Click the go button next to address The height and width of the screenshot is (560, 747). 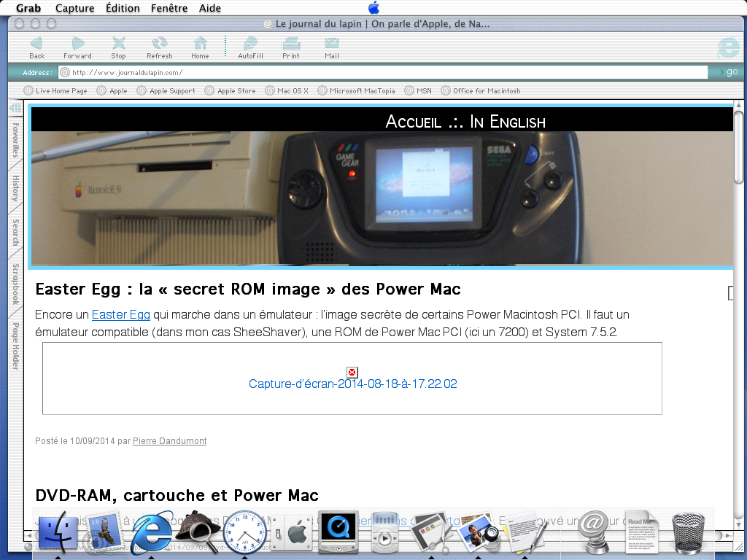click(x=728, y=72)
